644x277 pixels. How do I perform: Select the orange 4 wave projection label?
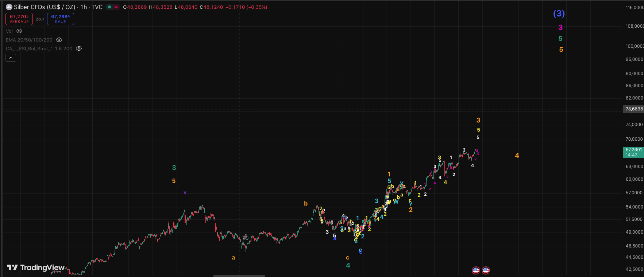517,156
